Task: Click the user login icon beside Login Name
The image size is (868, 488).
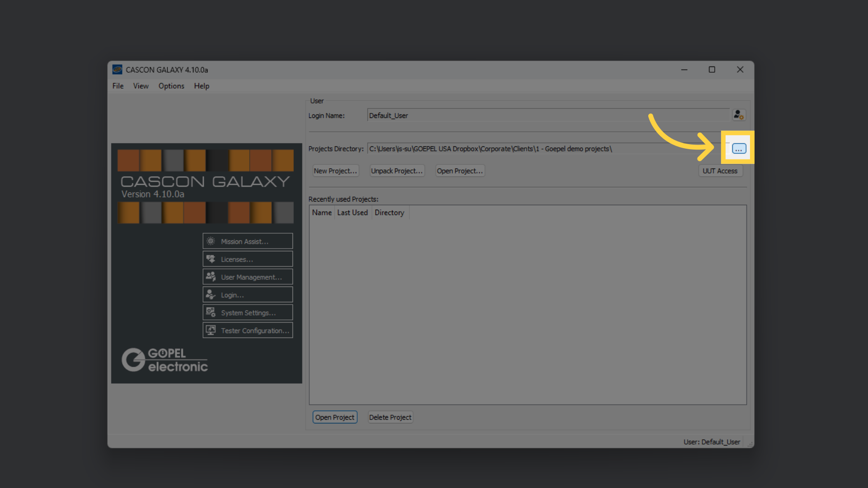Action: pos(739,115)
